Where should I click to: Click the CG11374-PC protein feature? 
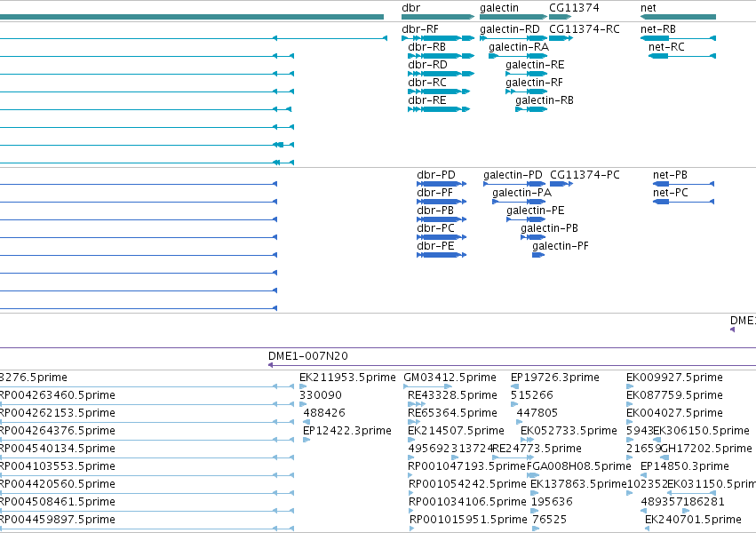(x=561, y=184)
